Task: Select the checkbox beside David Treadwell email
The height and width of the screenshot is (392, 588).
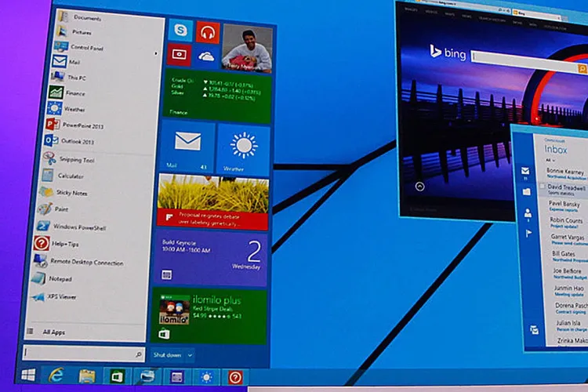Action: (543, 188)
